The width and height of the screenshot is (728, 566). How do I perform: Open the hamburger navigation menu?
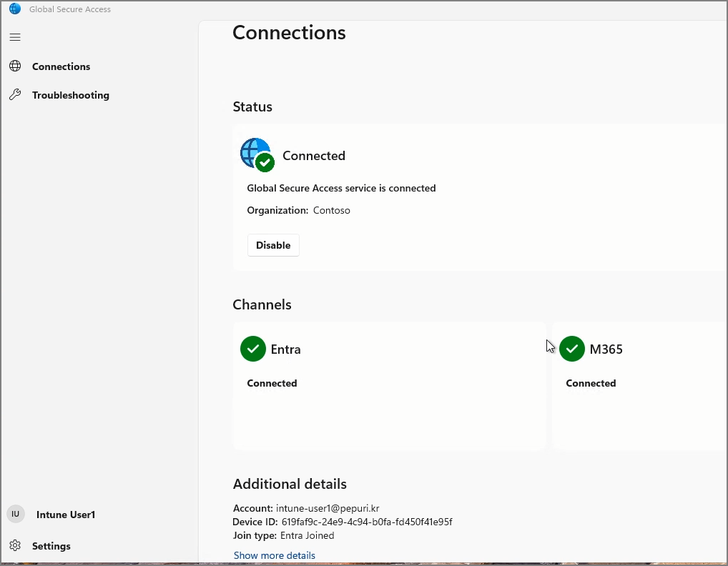(x=15, y=37)
